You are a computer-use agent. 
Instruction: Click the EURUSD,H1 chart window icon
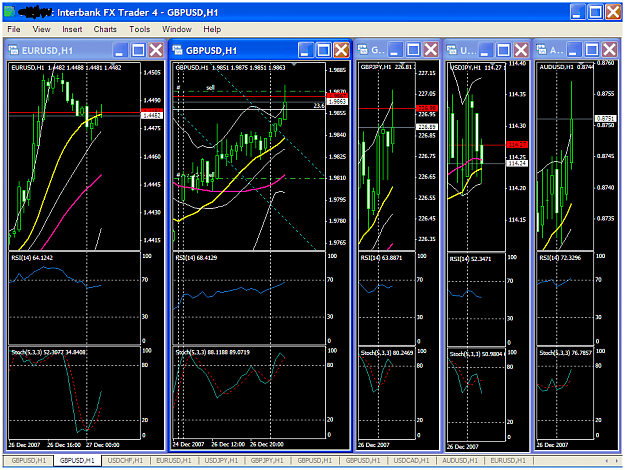(14, 50)
